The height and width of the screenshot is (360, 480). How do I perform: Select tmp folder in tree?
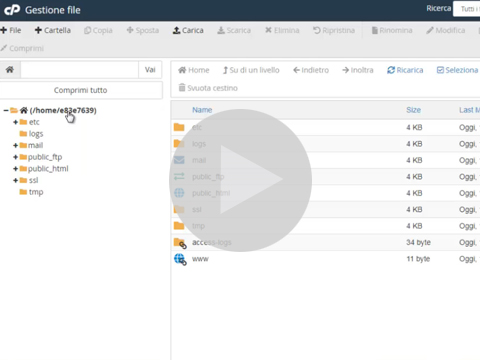(x=36, y=192)
